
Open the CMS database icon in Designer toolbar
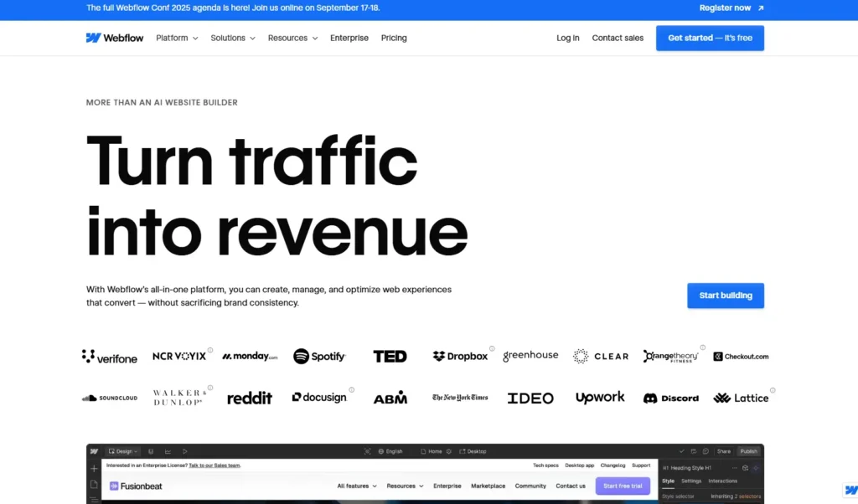click(x=151, y=451)
